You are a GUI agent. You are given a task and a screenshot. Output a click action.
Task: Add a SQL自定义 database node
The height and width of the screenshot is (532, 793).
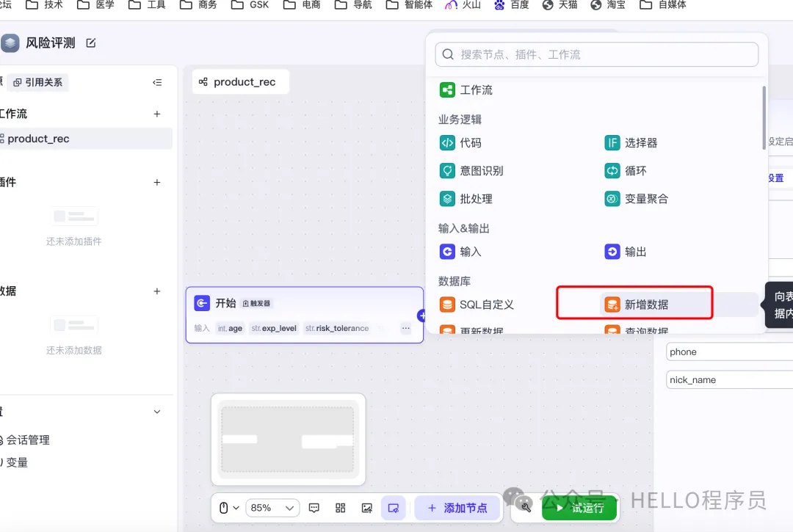(477, 305)
